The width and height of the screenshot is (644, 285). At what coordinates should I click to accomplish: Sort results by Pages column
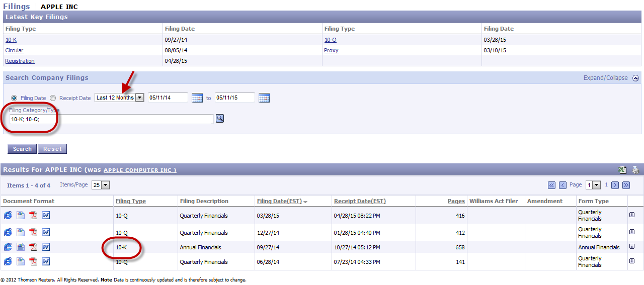click(x=456, y=201)
